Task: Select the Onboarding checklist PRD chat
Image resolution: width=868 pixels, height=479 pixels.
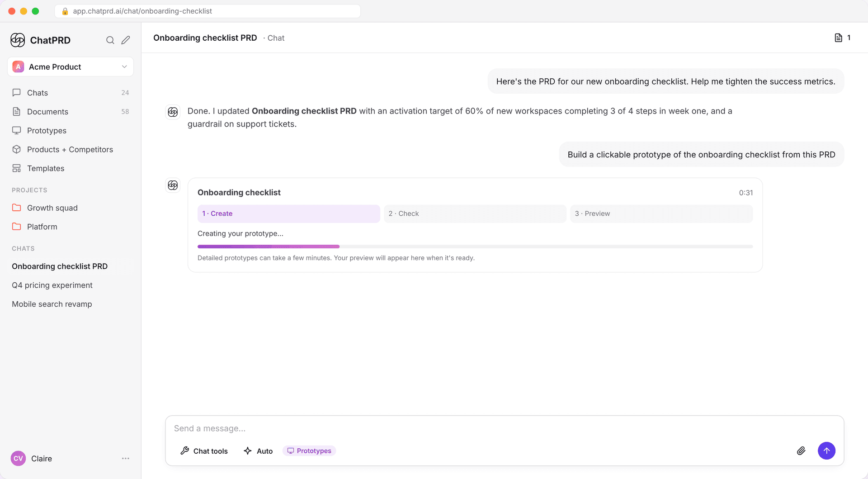Action: point(71,266)
